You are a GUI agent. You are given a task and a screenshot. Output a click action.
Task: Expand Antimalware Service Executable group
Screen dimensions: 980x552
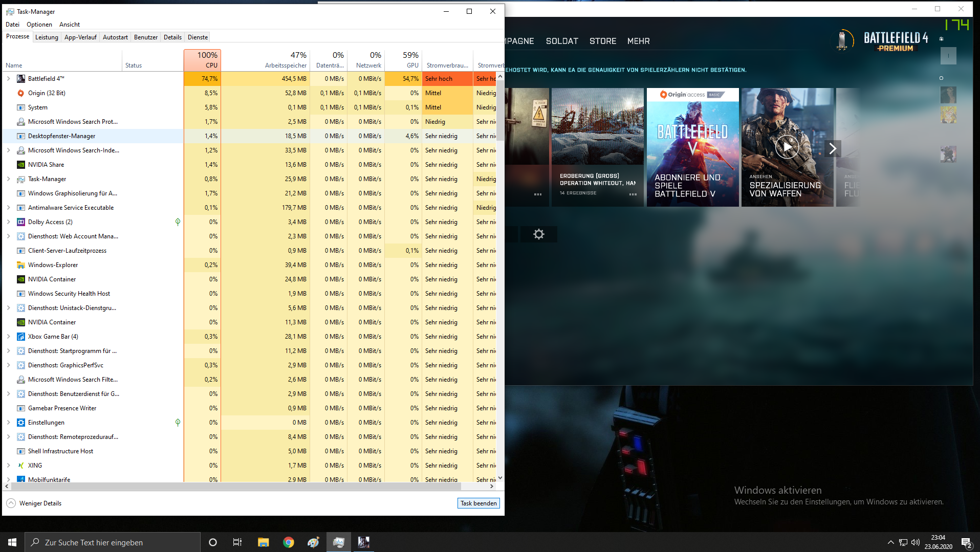point(8,208)
